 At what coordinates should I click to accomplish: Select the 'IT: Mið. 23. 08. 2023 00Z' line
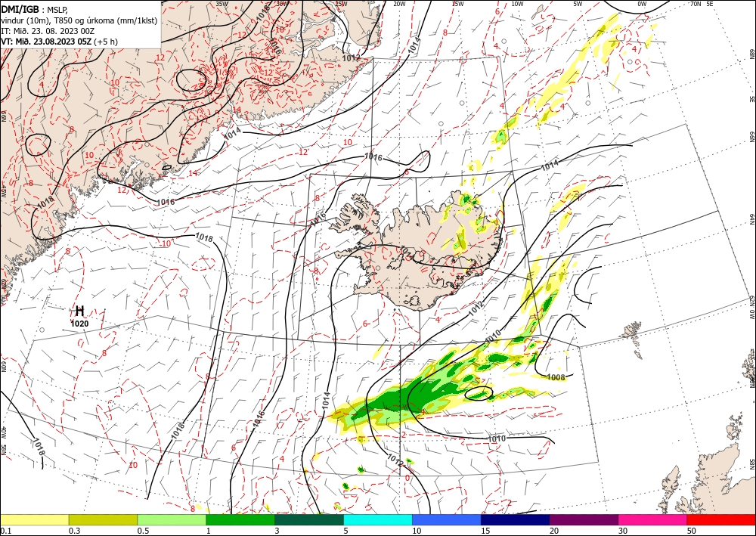pos(48,31)
